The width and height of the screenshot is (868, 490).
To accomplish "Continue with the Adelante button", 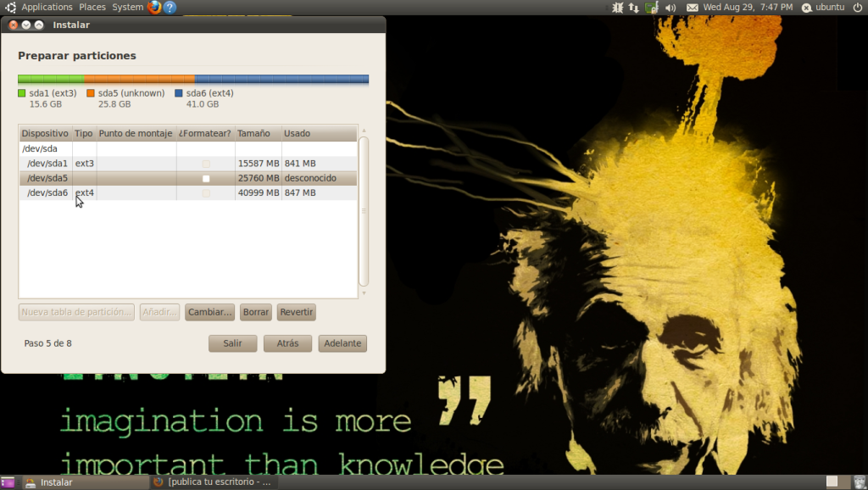I will 342,343.
